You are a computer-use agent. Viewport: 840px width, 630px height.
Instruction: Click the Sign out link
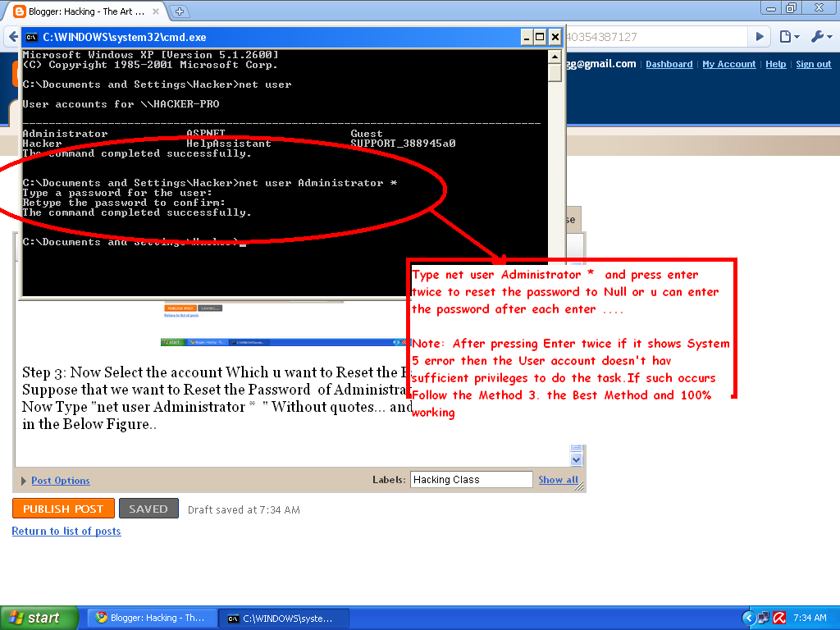(813, 64)
